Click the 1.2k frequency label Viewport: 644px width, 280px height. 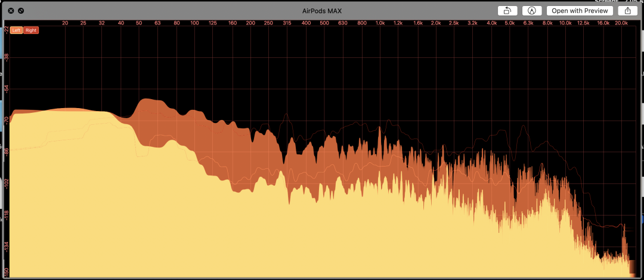pos(398,23)
